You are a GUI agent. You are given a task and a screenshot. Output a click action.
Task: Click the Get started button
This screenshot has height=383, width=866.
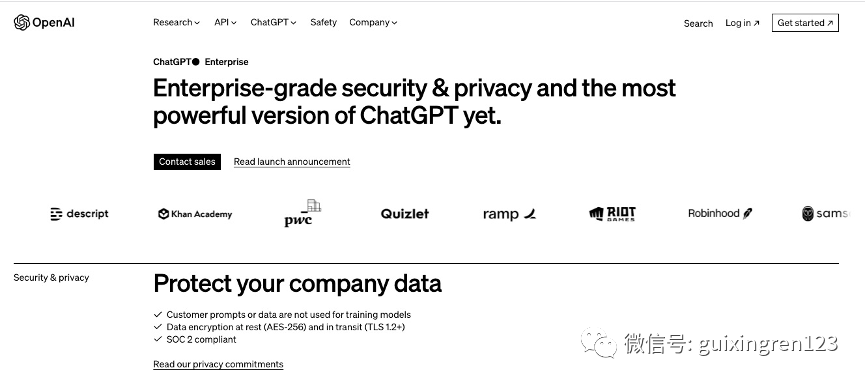coord(805,23)
